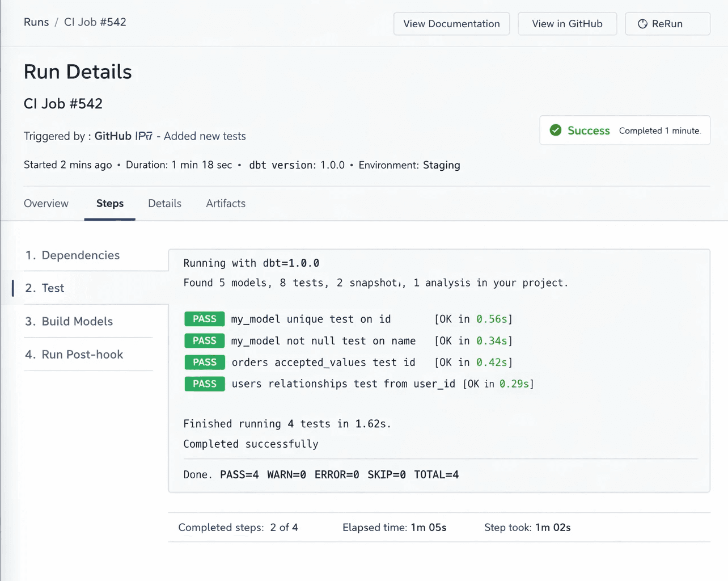This screenshot has height=581, width=728.
Task: Click the Success status label
Action: point(589,130)
